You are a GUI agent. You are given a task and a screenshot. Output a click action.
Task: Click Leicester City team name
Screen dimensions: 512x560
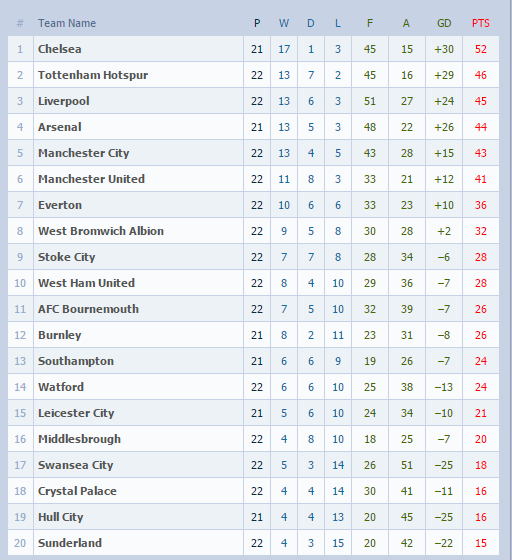(x=76, y=413)
